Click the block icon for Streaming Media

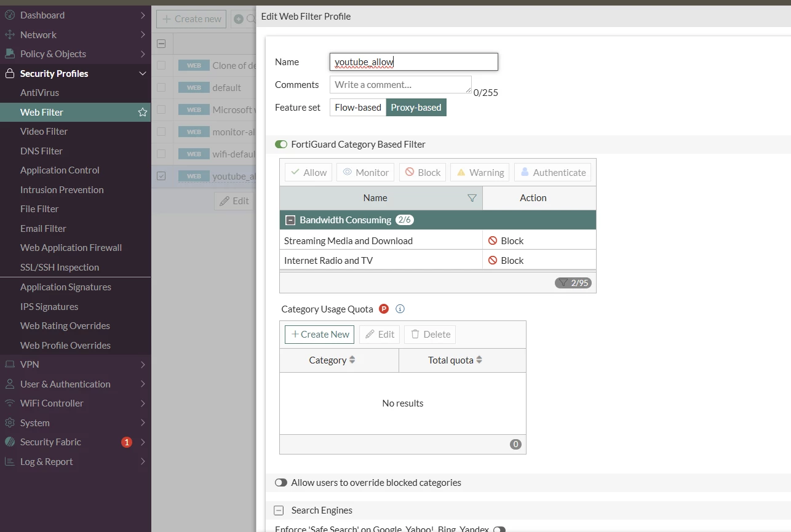click(x=493, y=240)
